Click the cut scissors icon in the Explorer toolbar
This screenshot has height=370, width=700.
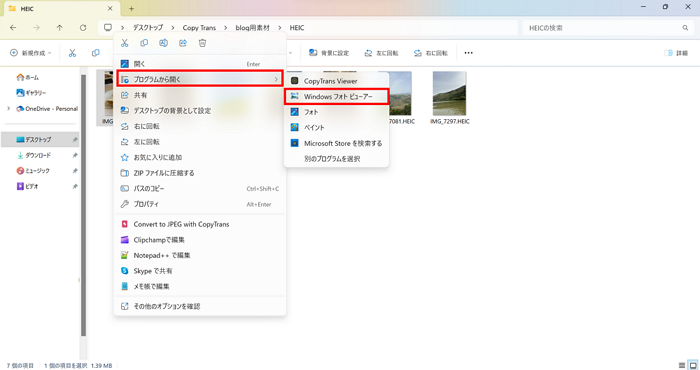point(72,53)
